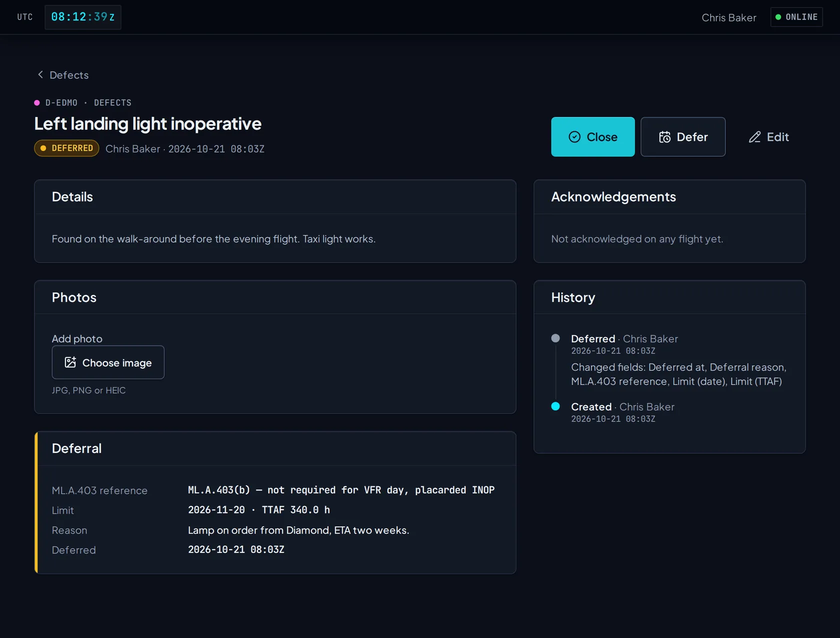The image size is (840, 638).
Task: Click the History panel heading
Action: click(x=573, y=297)
